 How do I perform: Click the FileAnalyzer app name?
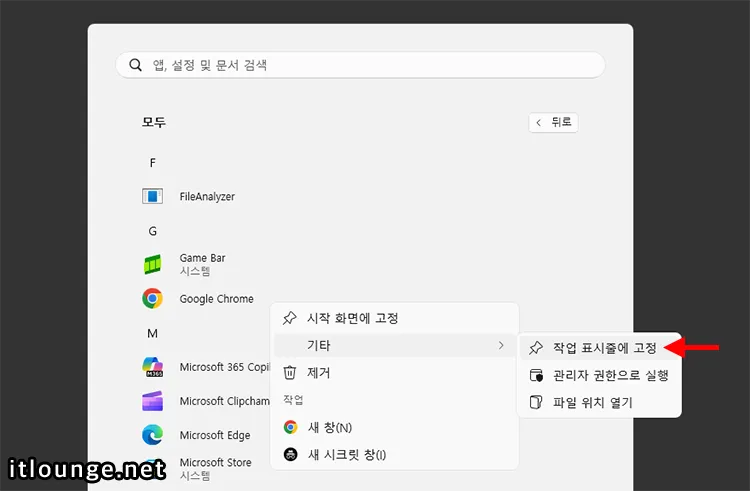coord(207,196)
